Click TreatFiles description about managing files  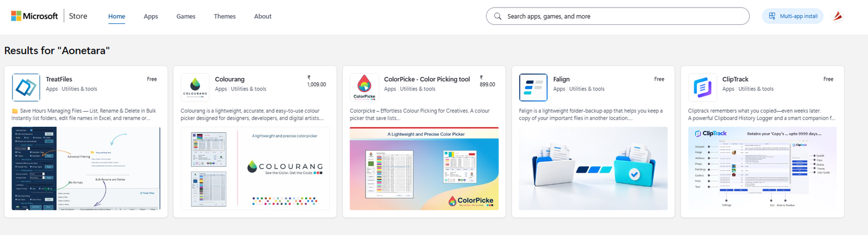[x=84, y=114]
